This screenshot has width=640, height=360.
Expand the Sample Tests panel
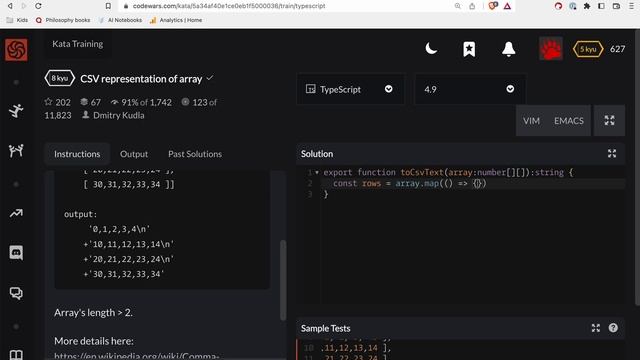coord(596,328)
